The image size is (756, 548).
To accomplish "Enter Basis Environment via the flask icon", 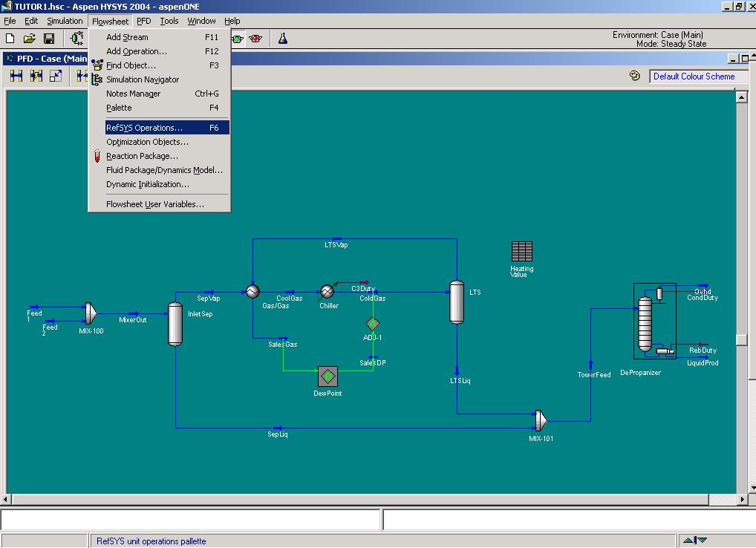I will [x=283, y=39].
